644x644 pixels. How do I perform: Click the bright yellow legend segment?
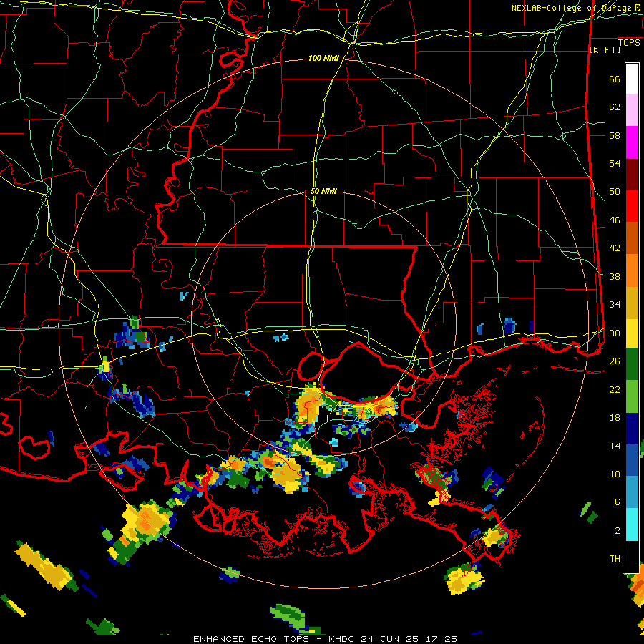click(632, 333)
